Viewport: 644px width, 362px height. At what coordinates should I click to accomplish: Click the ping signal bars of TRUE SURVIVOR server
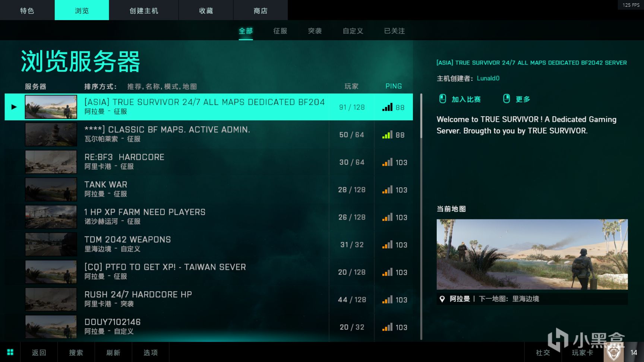pos(387,107)
